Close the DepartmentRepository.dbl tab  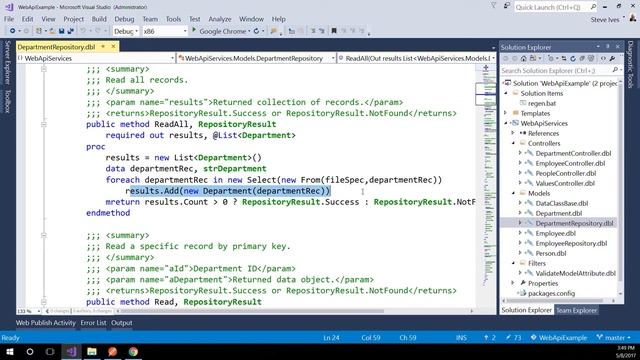pyautogui.click(x=113, y=47)
